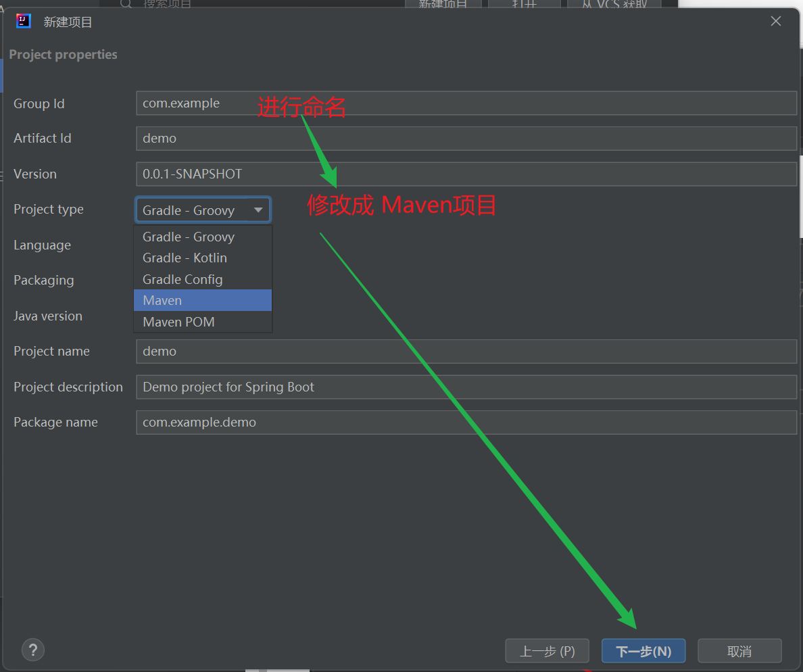Click 新建项目 button in background window

coord(443,3)
